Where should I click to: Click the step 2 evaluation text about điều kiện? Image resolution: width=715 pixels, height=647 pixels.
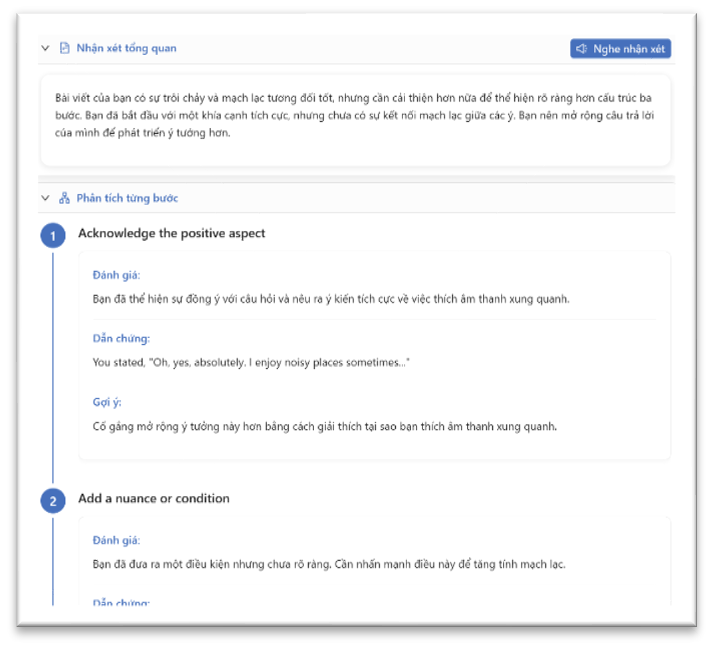tap(328, 564)
